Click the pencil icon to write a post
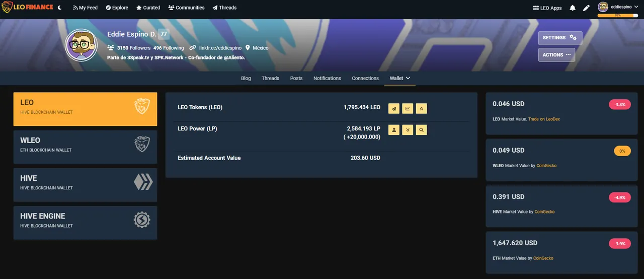Viewport: 644px width, 279px height. (586, 8)
